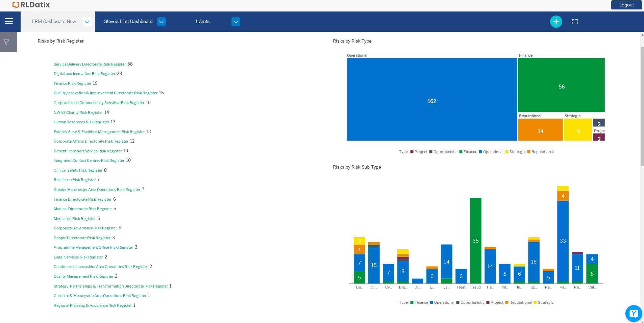
Task: Open the Finance Risk Register link
Action: tap(72, 83)
